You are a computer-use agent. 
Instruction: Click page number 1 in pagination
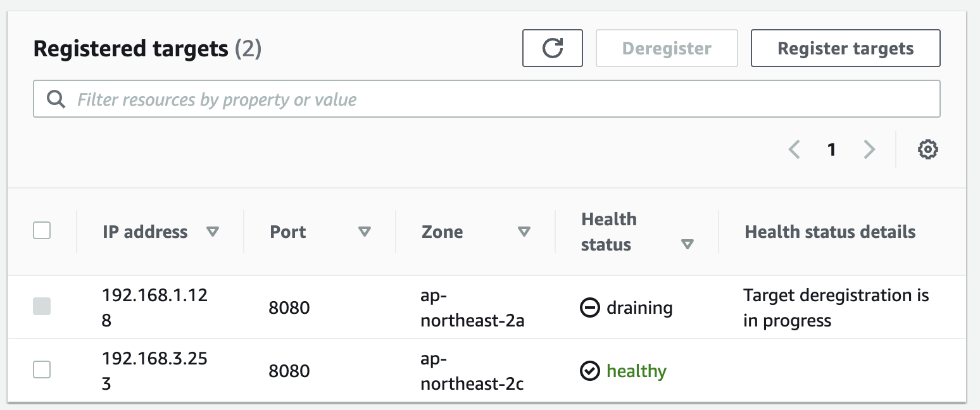[832, 150]
